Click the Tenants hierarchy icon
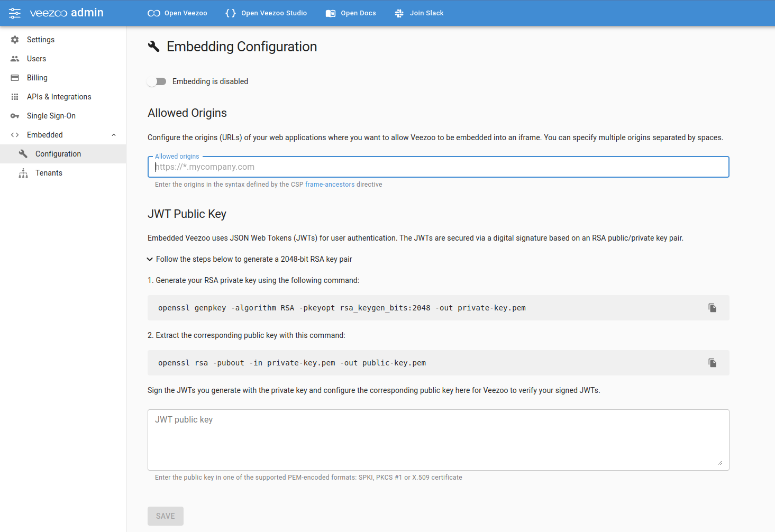This screenshot has width=775, height=532. pos(23,173)
